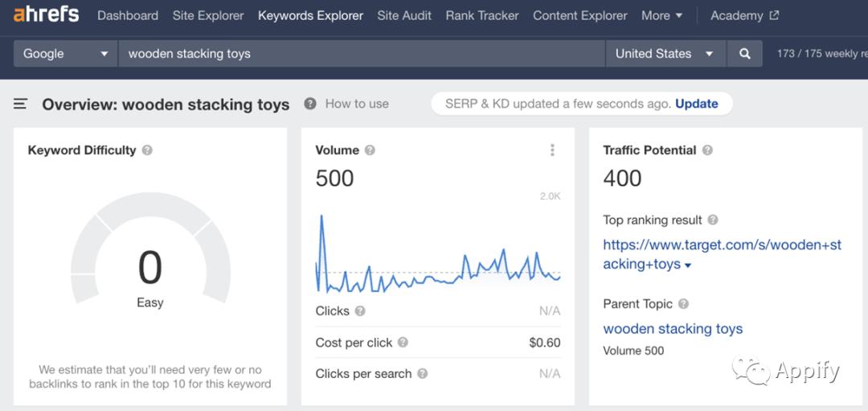This screenshot has width=868, height=411.
Task: Open Volume card three-dot options menu
Action: [552, 150]
